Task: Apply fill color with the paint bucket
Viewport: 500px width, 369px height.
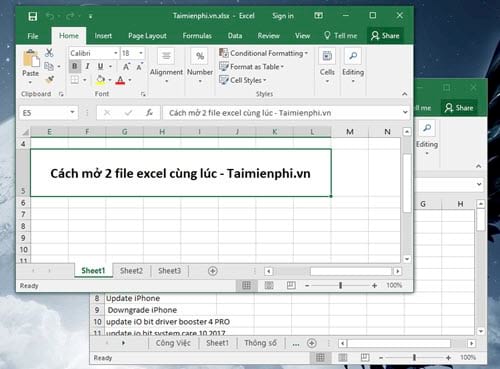Action: tap(100, 80)
